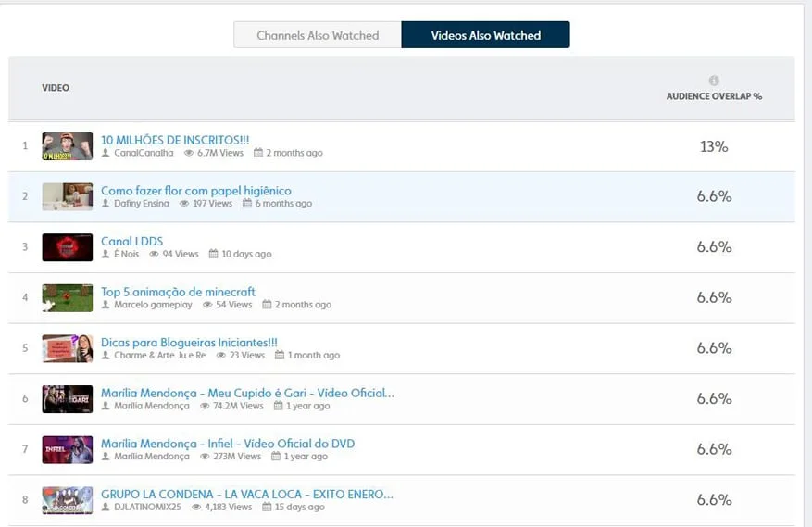Click the user icon beside CanalCanalha
The height and width of the screenshot is (527, 812).
[106, 153]
